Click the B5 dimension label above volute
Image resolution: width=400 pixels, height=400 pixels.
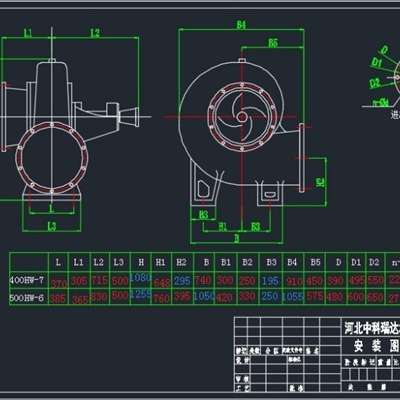pos(273,43)
